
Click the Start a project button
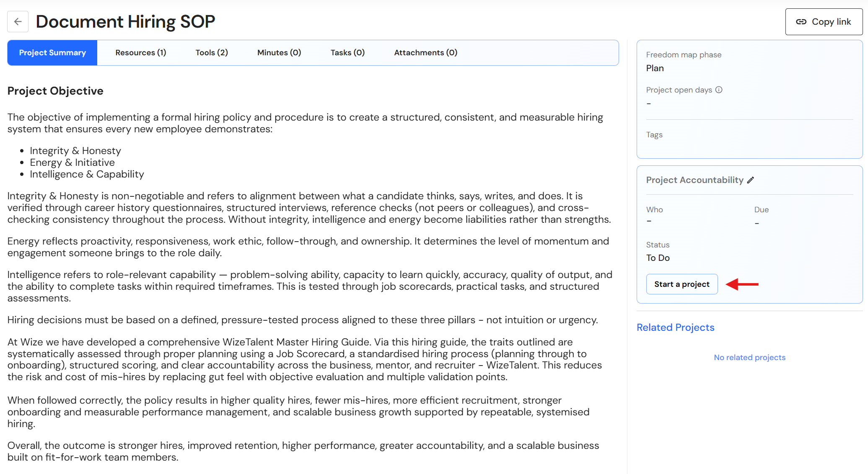[682, 284]
